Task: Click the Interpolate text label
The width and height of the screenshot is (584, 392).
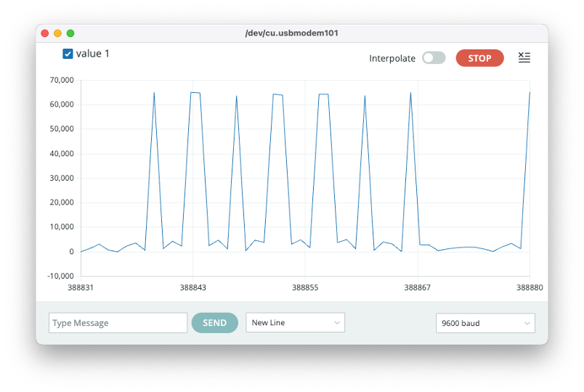Action: (x=392, y=58)
